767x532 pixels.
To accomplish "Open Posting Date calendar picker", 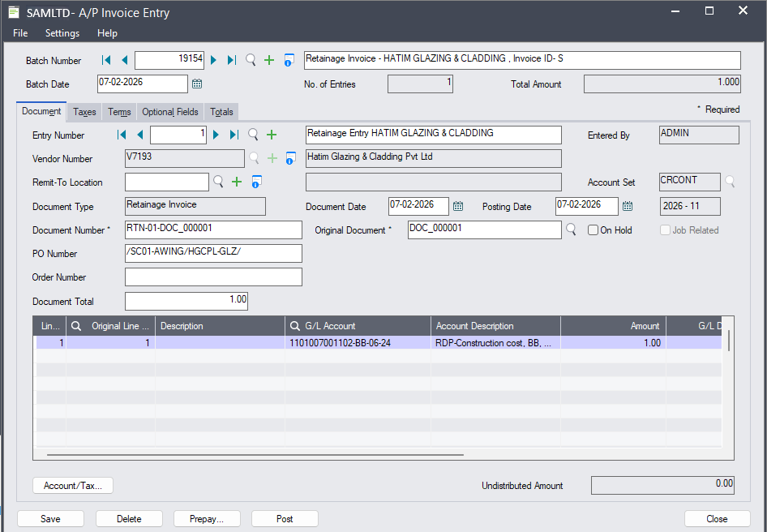I will coord(628,206).
